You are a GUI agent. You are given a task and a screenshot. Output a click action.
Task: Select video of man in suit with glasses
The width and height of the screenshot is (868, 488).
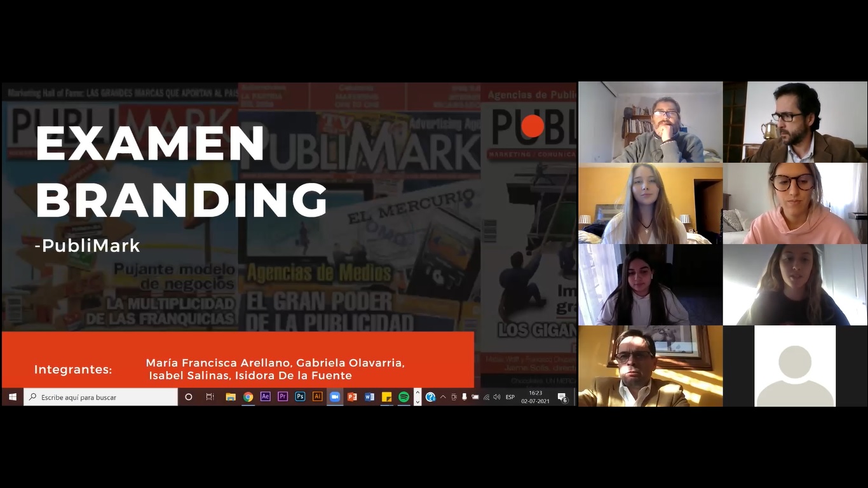650,366
